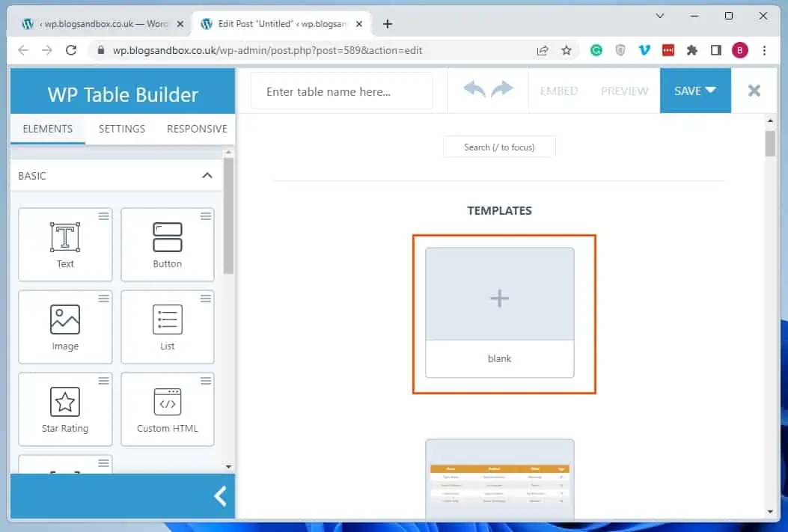This screenshot has width=788, height=532.
Task: Select the Custom HTML element icon
Action: tap(168, 402)
